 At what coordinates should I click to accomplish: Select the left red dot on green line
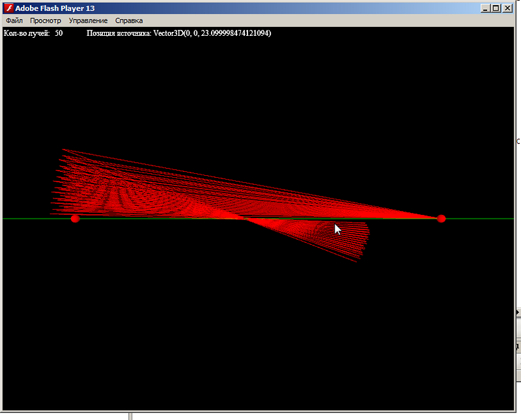tap(75, 219)
